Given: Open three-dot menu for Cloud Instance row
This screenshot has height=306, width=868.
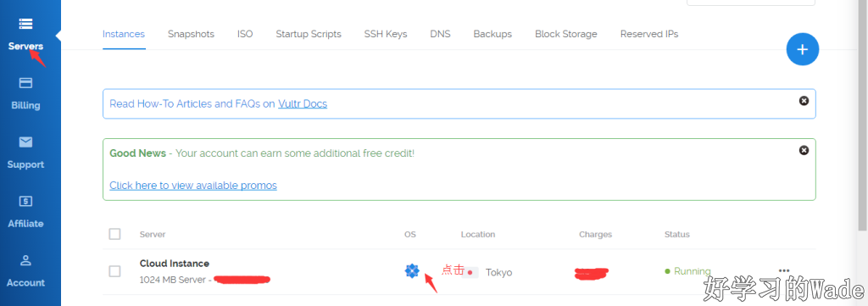Looking at the screenshot, I should 784,270.
